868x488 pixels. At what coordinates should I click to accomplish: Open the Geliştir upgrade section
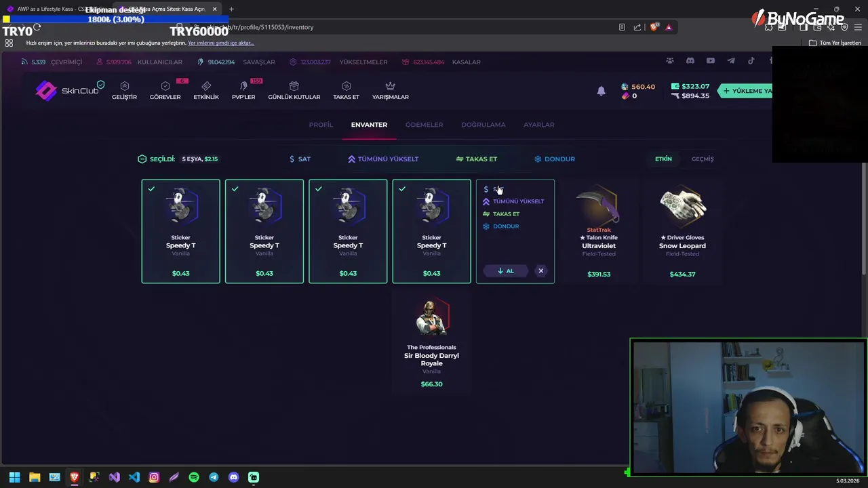[x=124, y=91]
